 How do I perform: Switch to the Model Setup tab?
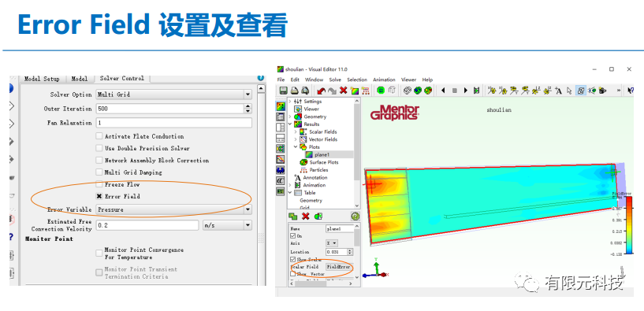42,79
